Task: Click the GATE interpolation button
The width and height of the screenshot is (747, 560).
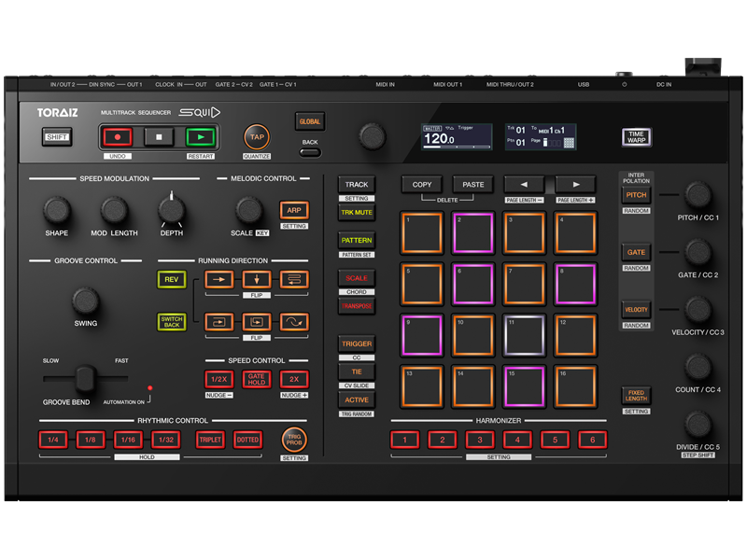Action: (x=636, y=252)
